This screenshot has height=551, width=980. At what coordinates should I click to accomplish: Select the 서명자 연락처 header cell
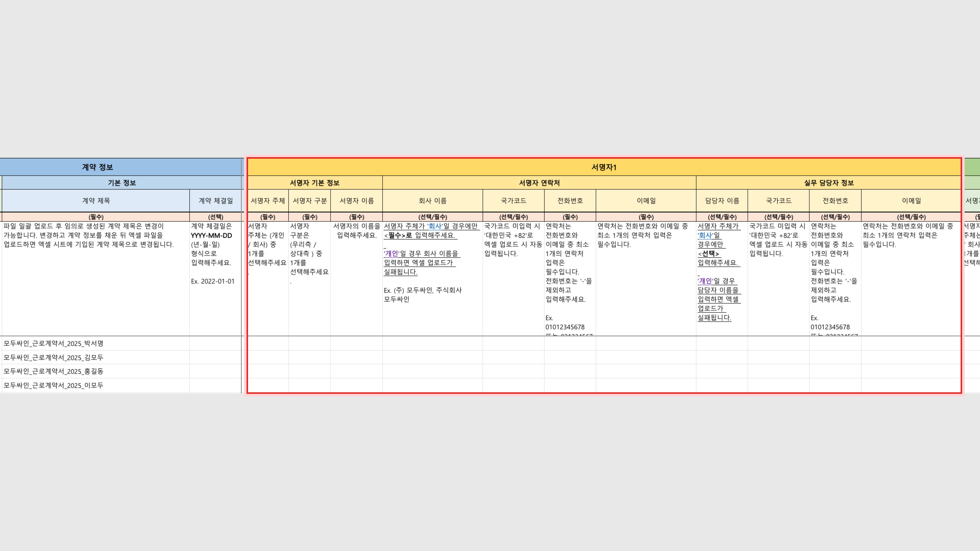539,183
